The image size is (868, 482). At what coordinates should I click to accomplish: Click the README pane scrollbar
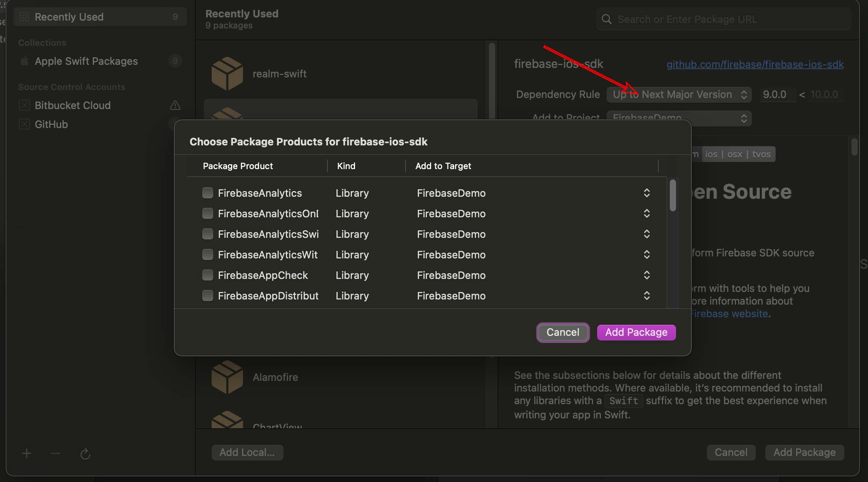coord(855,146)
